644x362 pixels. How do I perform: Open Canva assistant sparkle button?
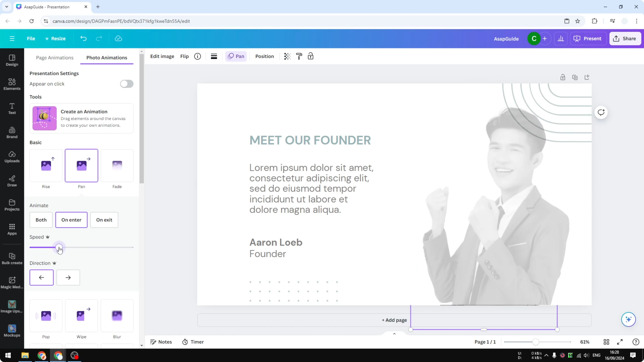[628, 319]
